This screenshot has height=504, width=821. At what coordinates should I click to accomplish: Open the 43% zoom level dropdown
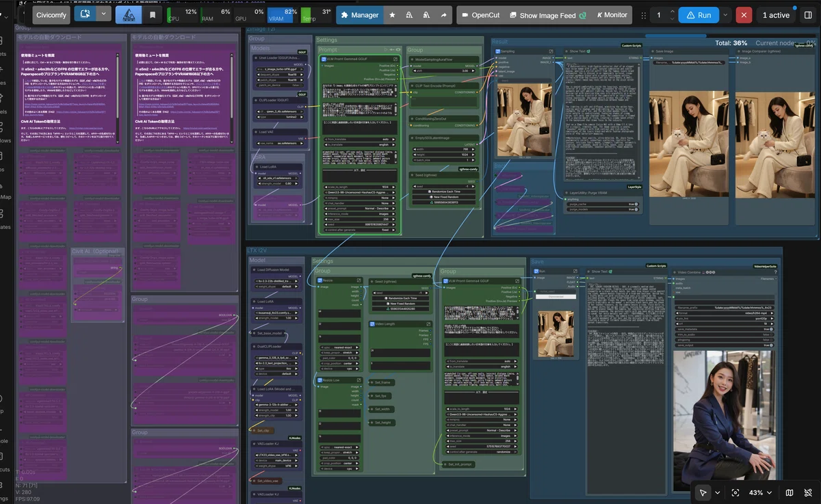[x=761, y=492]
